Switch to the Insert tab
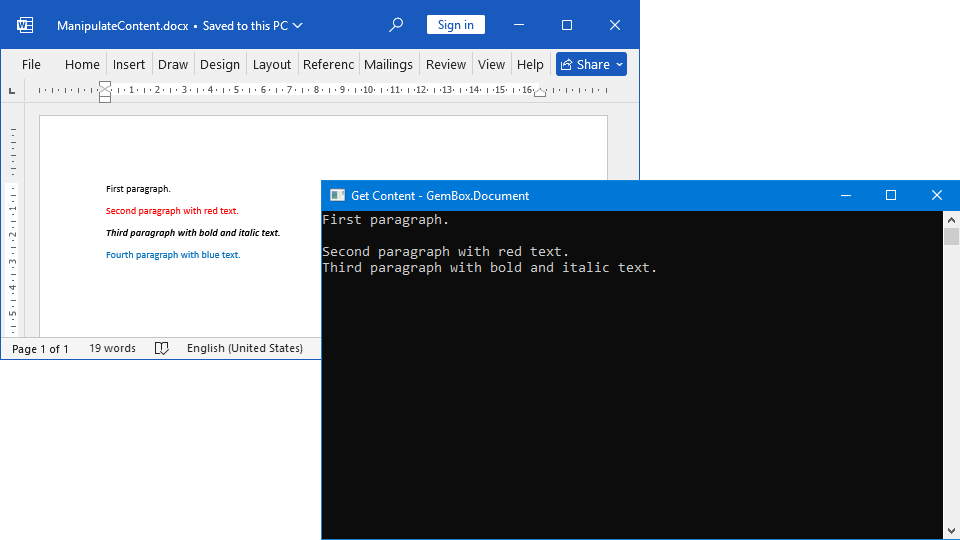The height and width of the screenshot is (540, 960). coord(129,64)
